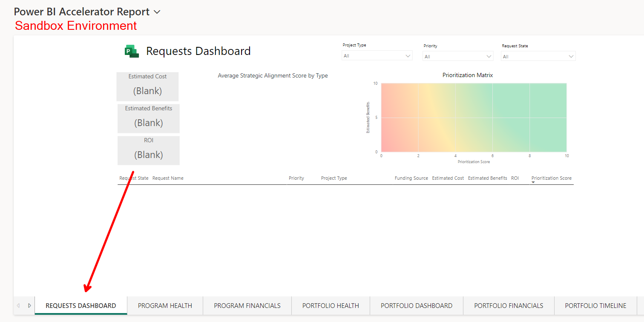Click inside the Prioritization Matrix scatter chart
The image size is (644, 322).
pyautogui.click(x=474, y=118)
